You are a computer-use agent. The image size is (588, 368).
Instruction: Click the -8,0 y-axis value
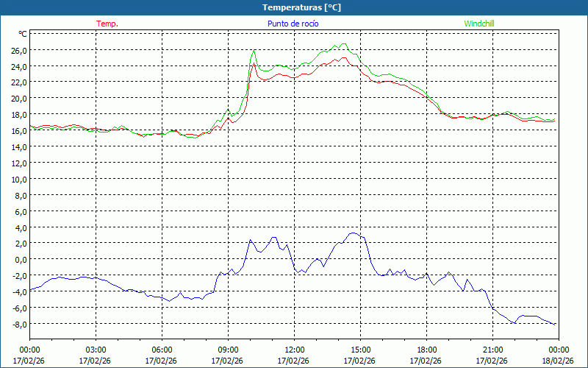tap(19, 324)
